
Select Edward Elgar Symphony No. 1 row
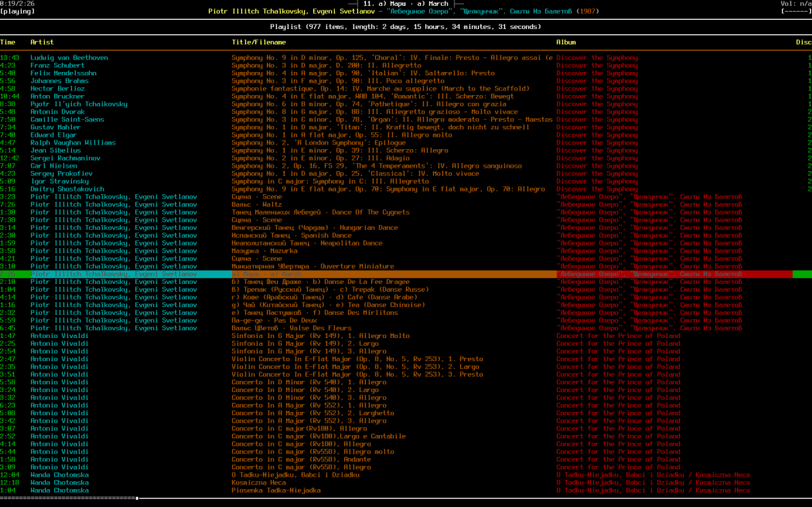pyautogui.click(x=406, y=135)
